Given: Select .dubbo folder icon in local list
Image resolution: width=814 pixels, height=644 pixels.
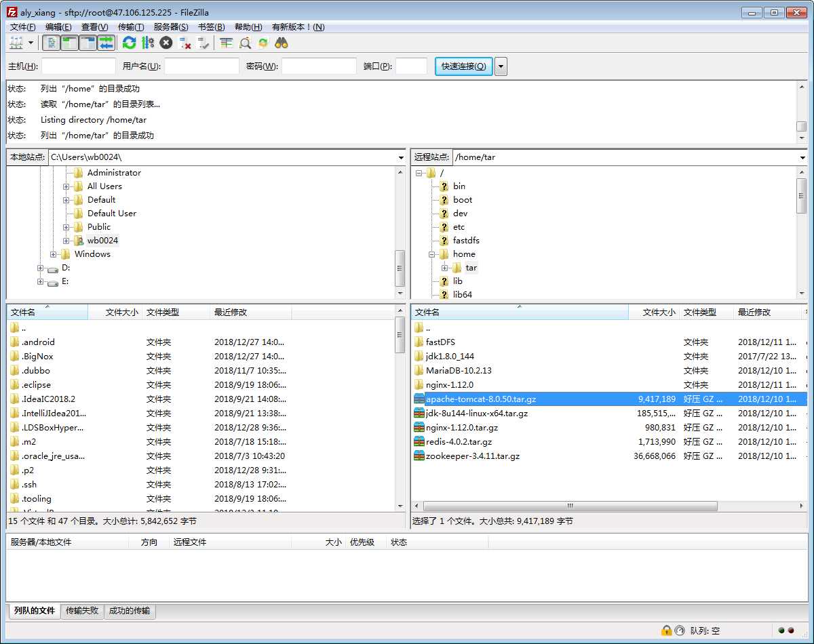Looking at the screenshot, I should tap(15, 371).
